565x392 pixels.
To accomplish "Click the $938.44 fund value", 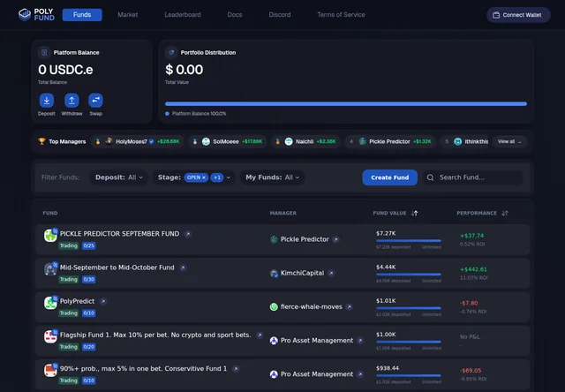I will pyautogui.click(x=388, y=368).
